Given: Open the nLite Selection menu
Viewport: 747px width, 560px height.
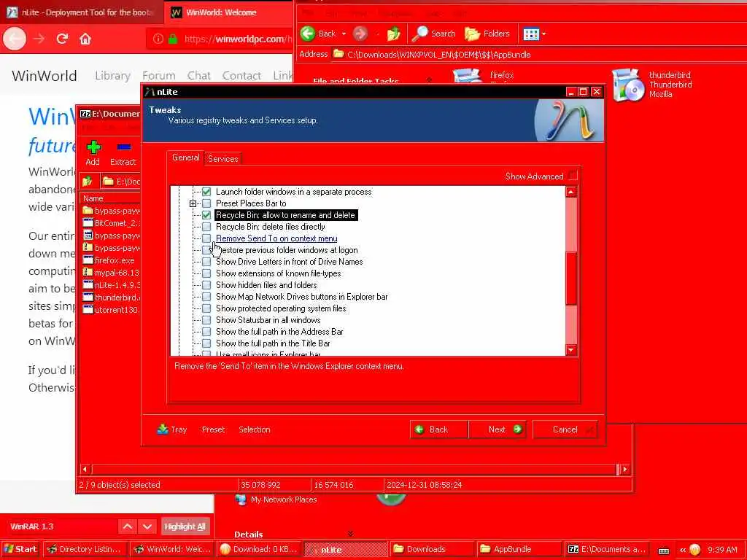Looking at the screenshot, I should click(255, 429).
